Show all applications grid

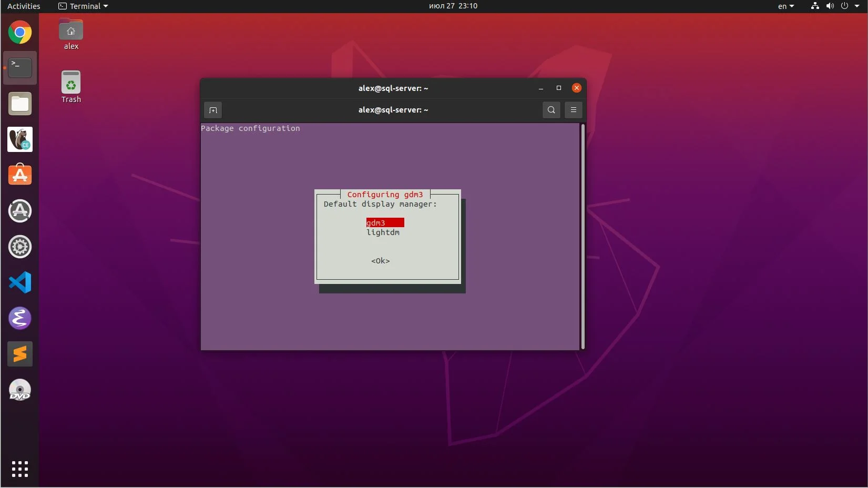20,469
